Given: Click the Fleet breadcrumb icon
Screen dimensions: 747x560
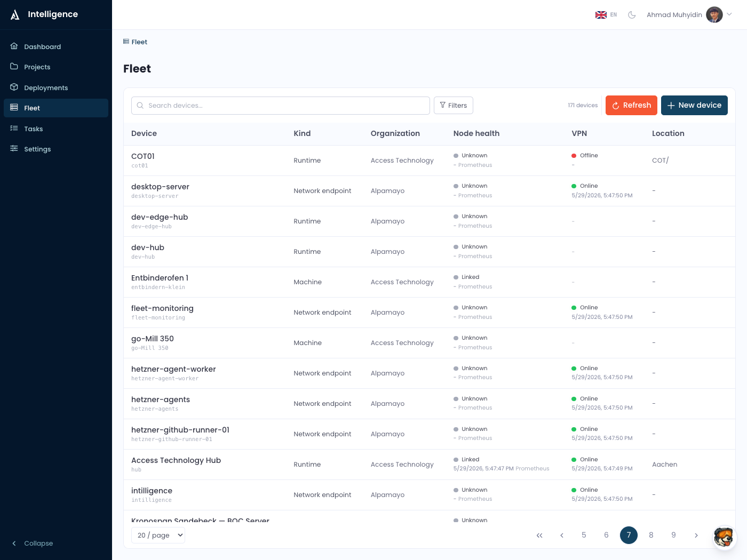Looking at the screenshot, I should (126, 42).
